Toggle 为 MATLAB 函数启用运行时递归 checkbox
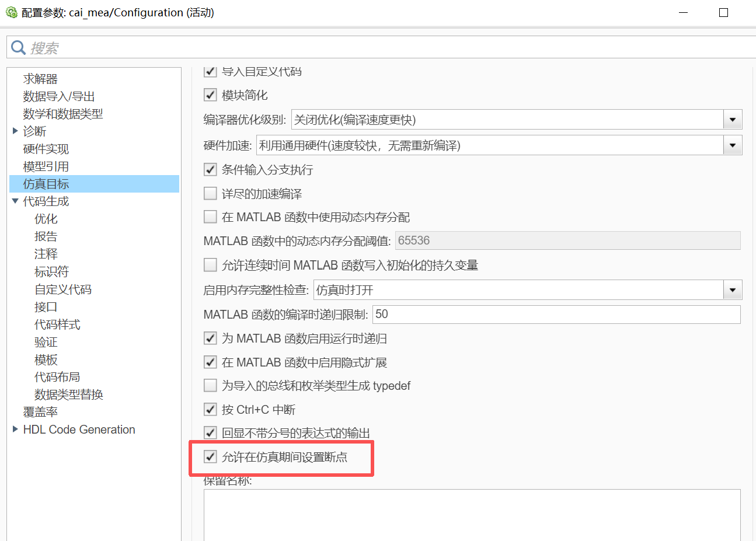 click(210, 338)
